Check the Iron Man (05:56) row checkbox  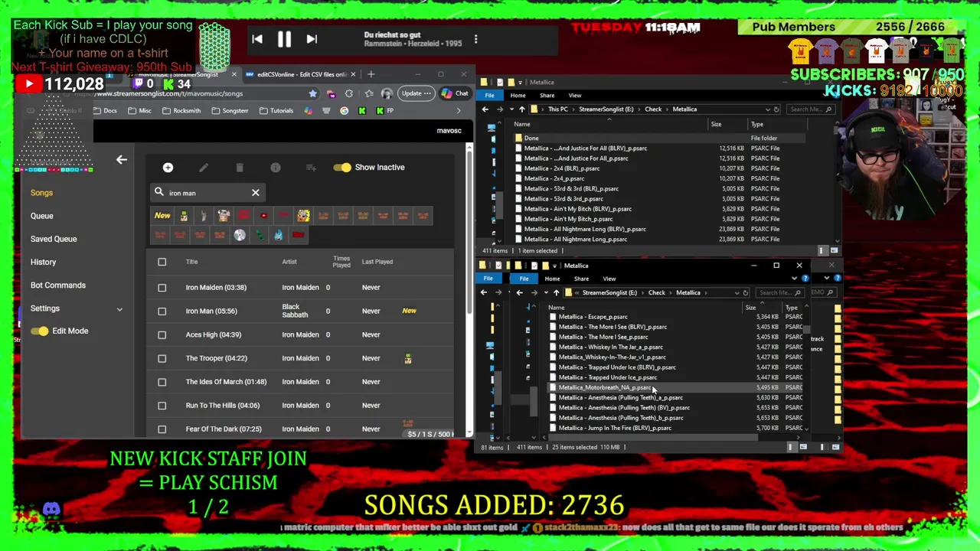pos(162,311)
